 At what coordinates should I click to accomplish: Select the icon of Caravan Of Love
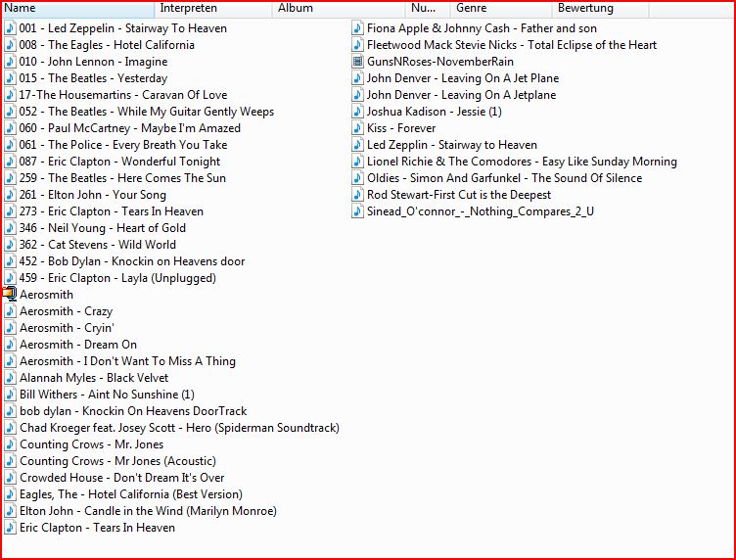click(10, 95)
